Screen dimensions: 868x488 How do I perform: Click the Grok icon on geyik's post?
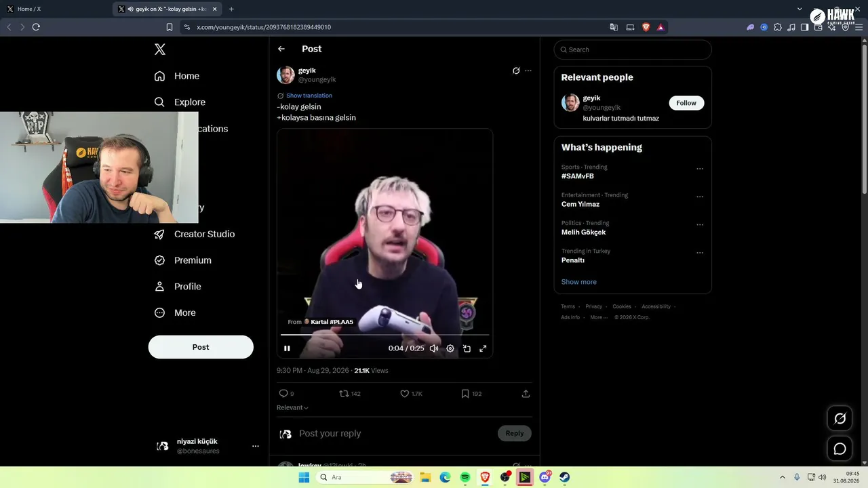pos(516,70)
